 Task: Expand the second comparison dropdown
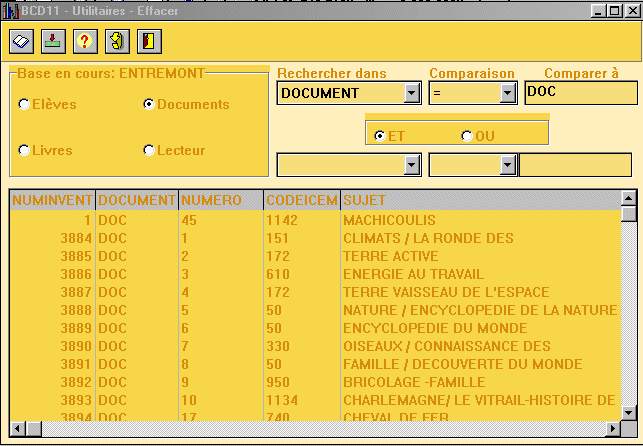coord(507,165)
